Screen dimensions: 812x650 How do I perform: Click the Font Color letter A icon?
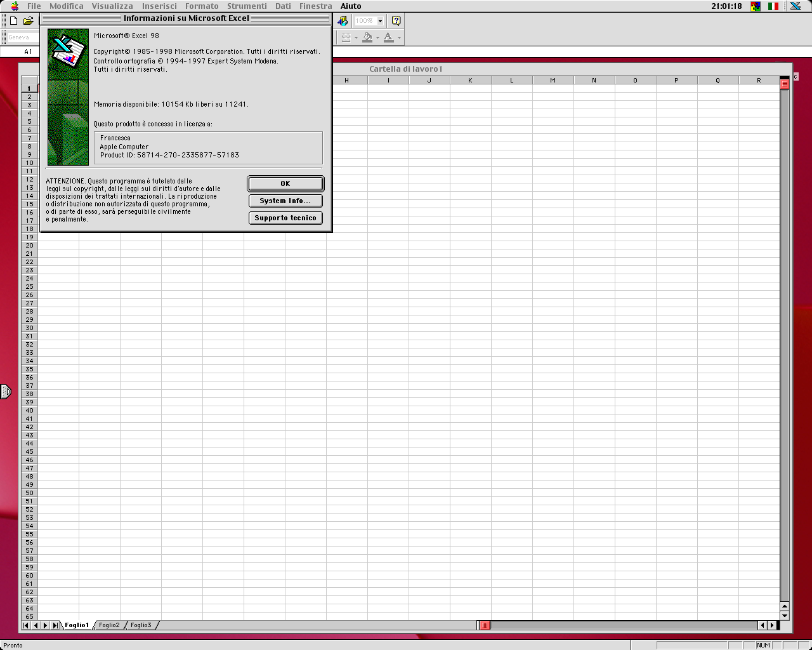coord(389,37)
